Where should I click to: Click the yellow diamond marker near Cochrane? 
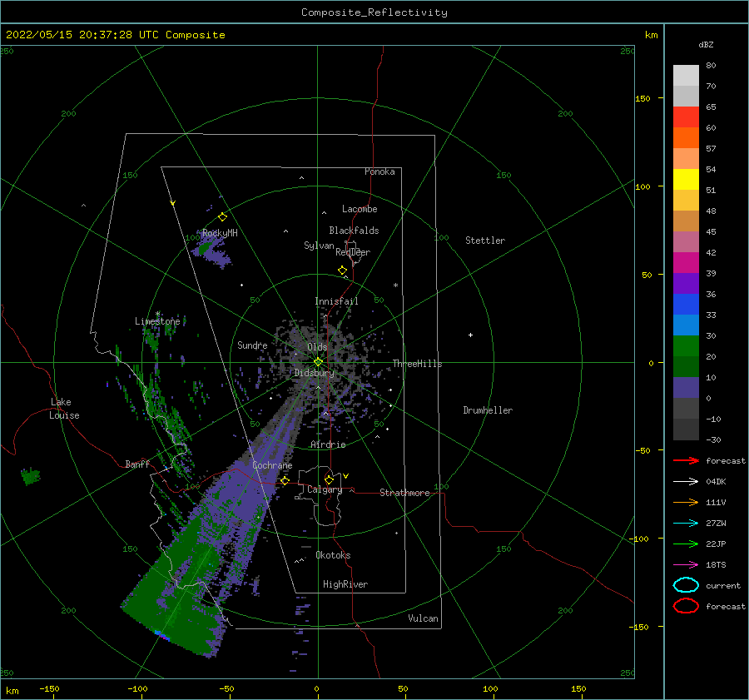tap(285, 480)
